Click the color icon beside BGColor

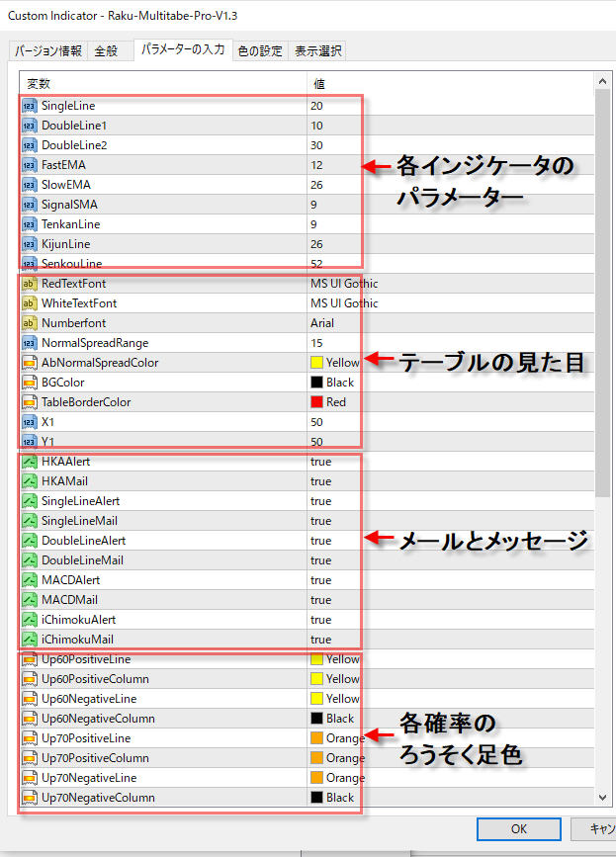click(29, 383)
